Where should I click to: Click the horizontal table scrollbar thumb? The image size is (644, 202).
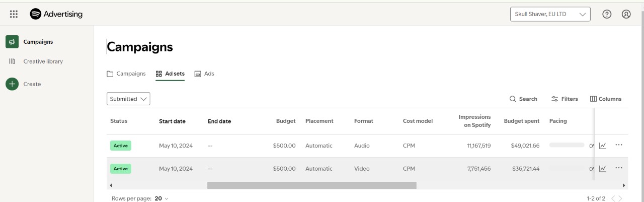[x=312, y=185]
